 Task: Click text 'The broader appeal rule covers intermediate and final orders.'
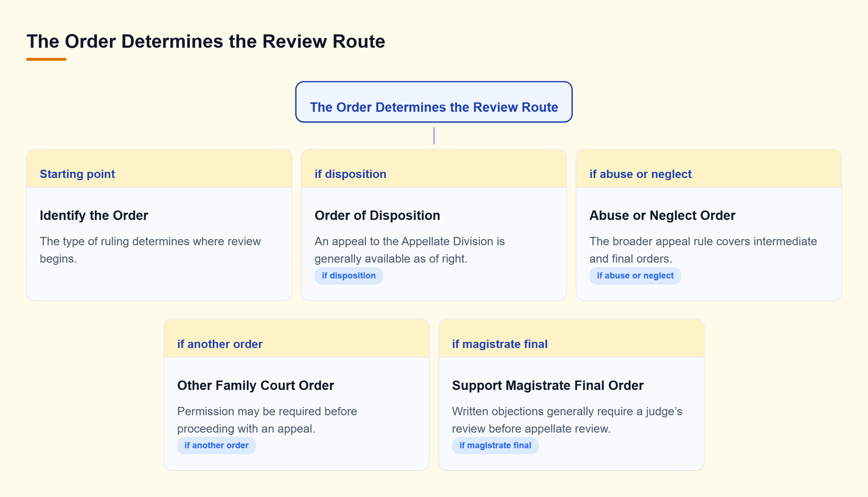(703, 250)
